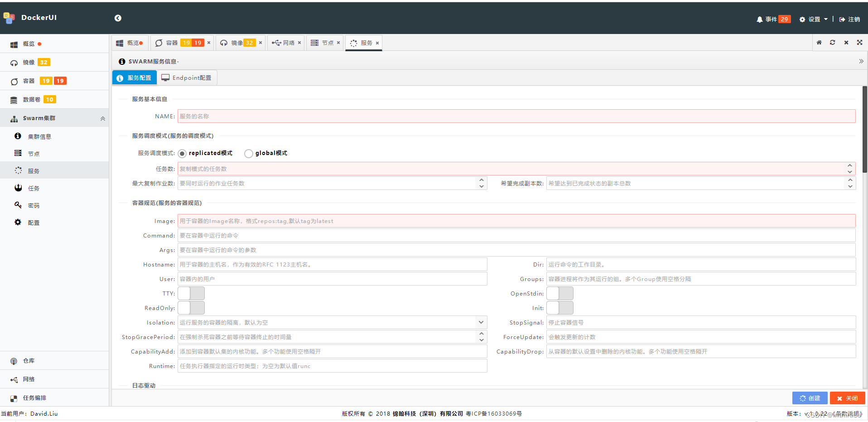Click the StopSignal input field
This screenshot has height=422, width=868.
click(701, 323)
